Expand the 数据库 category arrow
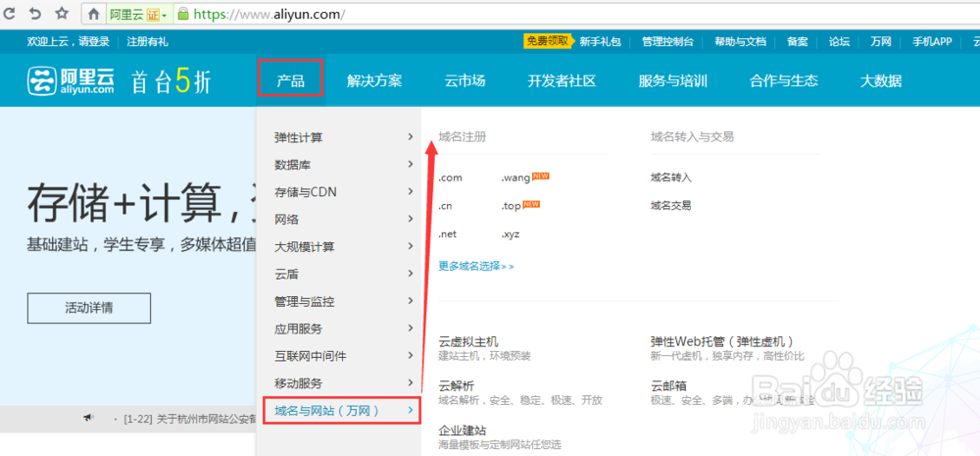 pos(410,164)
